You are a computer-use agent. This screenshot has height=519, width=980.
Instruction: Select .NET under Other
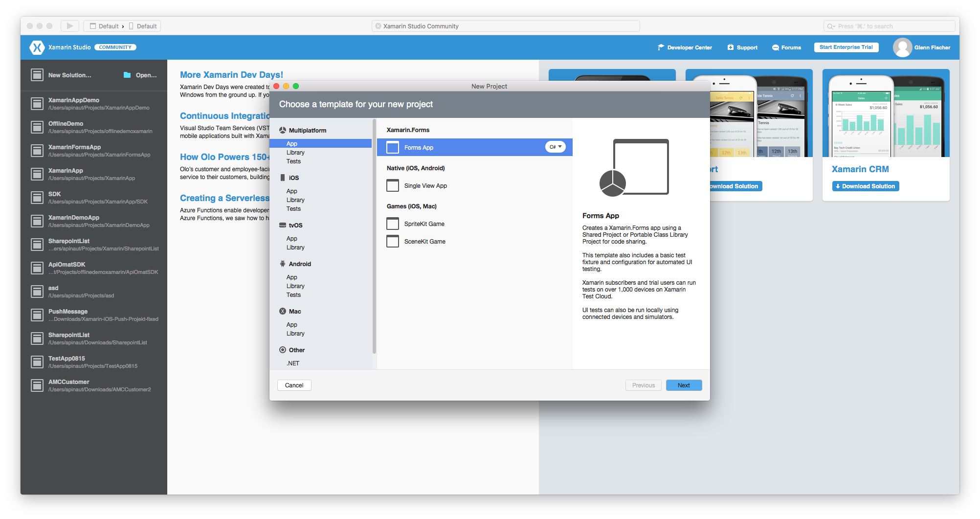tap(293, 363)
